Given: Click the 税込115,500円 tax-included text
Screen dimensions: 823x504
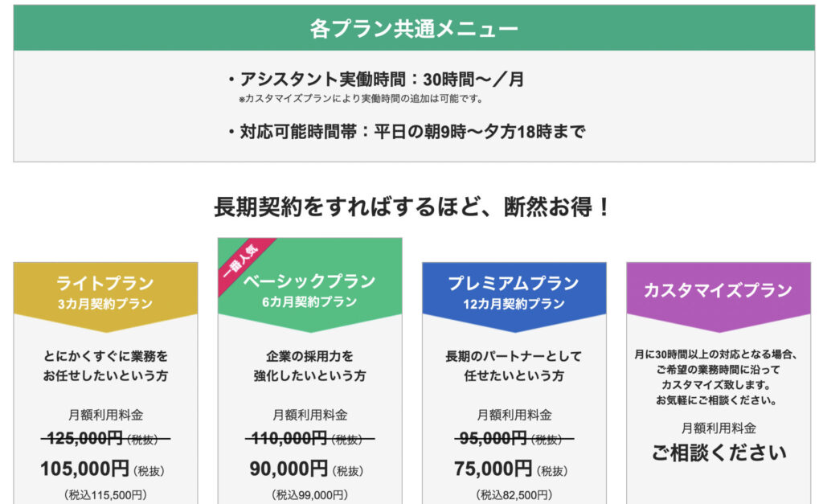Looking at the screenshot, I should point(105,494).
